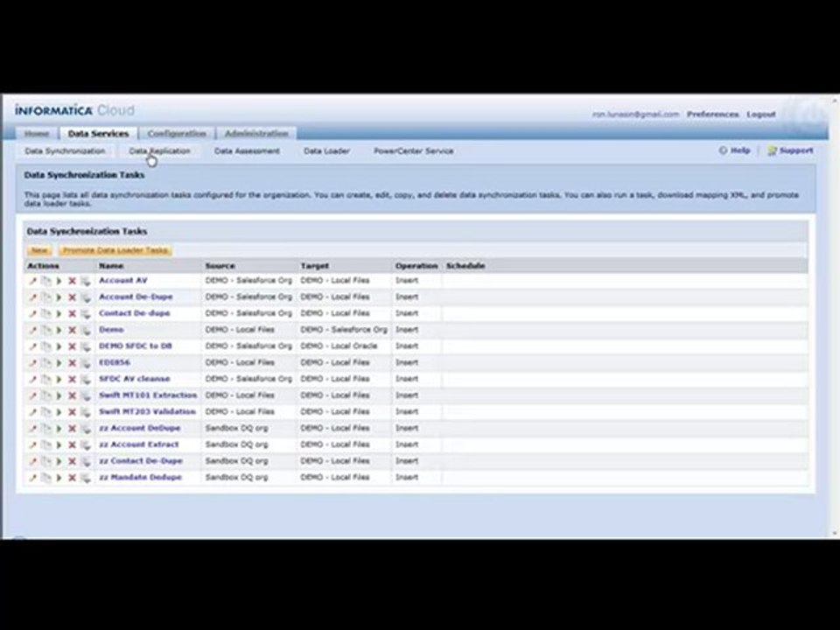This screenshot has height=630, width=840.
Task: Copy the Account AV task
Action: coord(46,281)
